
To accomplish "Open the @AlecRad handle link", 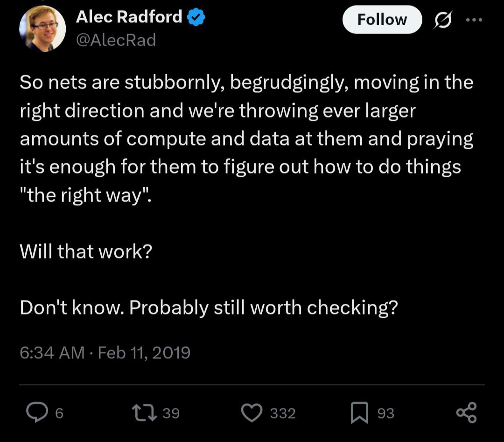I will pos(116,40).
